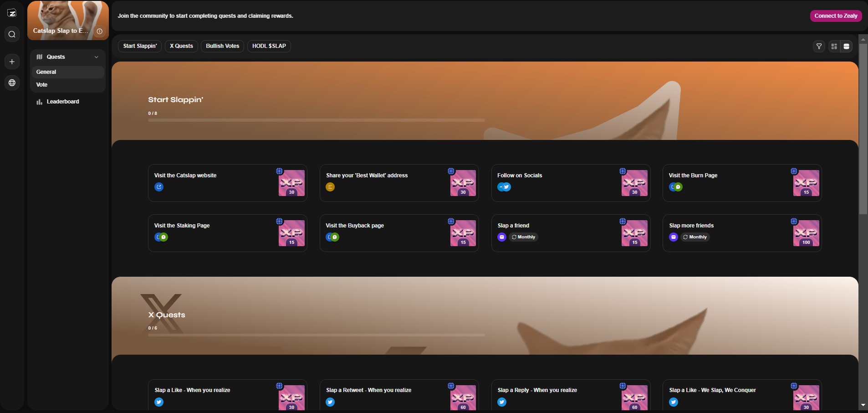Click Twitter icon under Slap a Like - We Slap
This screenshot has height=413, width=868.
tap(674, 402)
